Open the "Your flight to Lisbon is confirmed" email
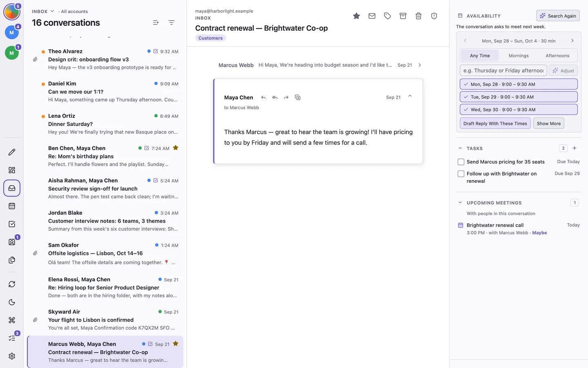The image size is (588, 368). 105,320
